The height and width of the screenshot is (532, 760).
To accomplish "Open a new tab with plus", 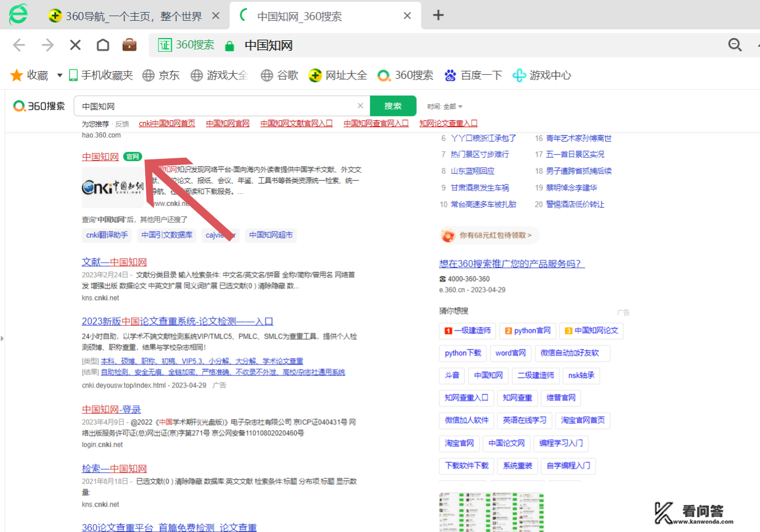I will [438, 15].
